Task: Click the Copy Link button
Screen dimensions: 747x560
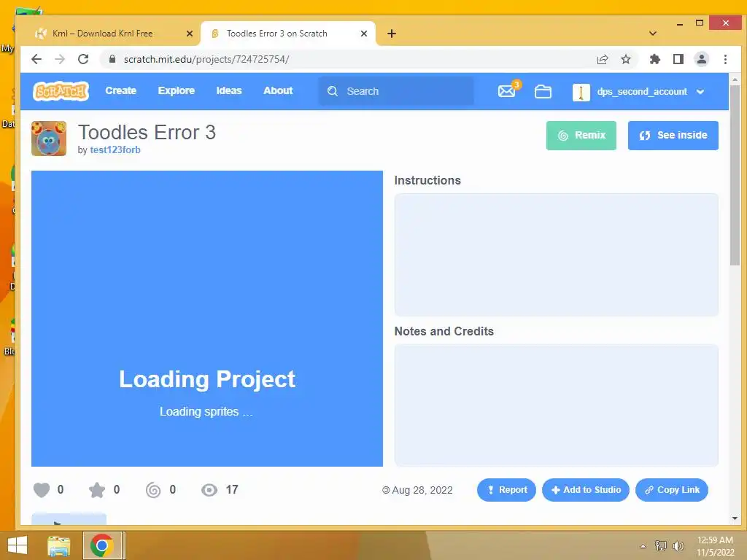Action: [672, 490]
